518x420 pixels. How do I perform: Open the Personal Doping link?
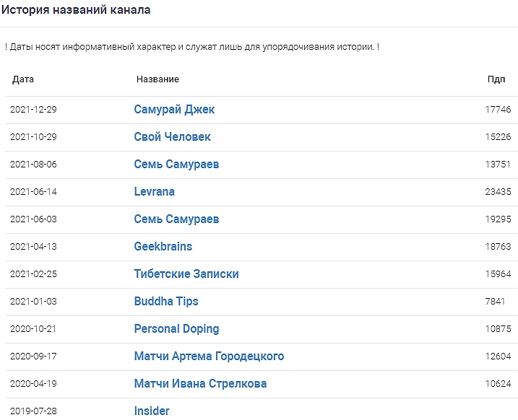click(x=176, y=329)
